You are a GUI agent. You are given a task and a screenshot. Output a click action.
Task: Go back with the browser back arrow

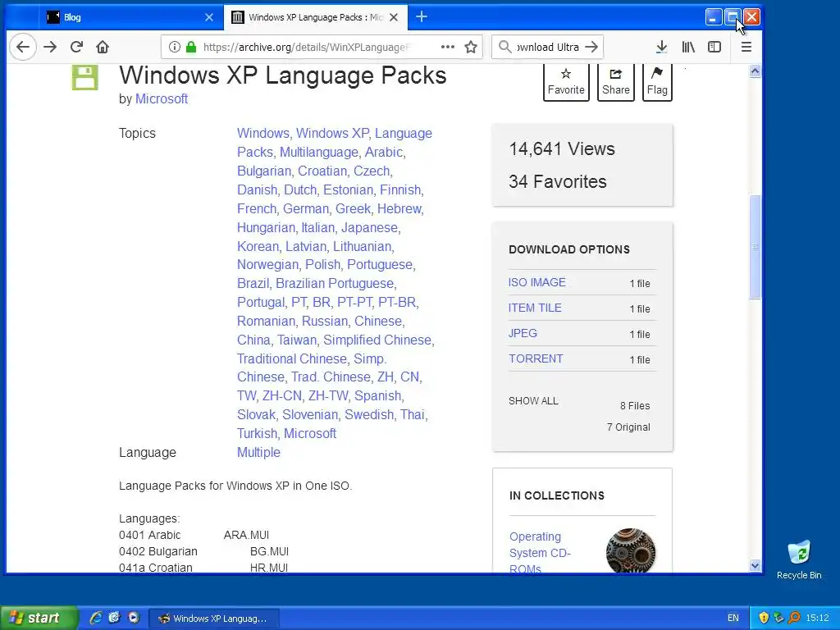tap(22, 47)
